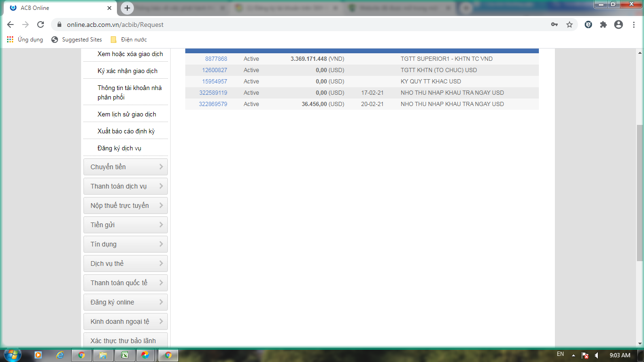This screenshot has width=644, height=362.
Task: Click the browser back arrow
Action: [10, 25]
